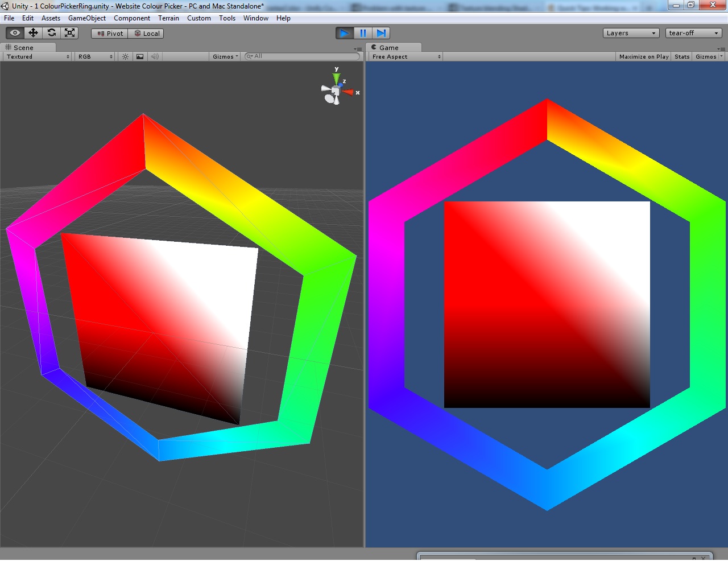The width and height of the screenshot is (728, 561).
Task: Open the Scene view Gizmos dropdown
Action: (x=225, y=56)
